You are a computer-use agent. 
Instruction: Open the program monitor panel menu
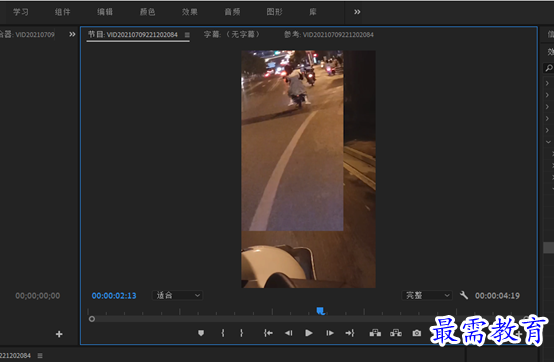pyautogui.click(x=187, y=35)
